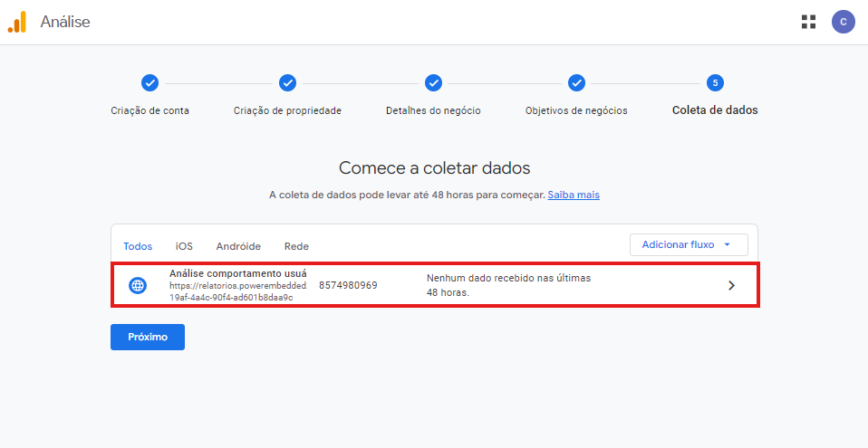Click the Criação de conta step checkmark
The height and width of the screenshot is (448, 868).
[150, 83]
